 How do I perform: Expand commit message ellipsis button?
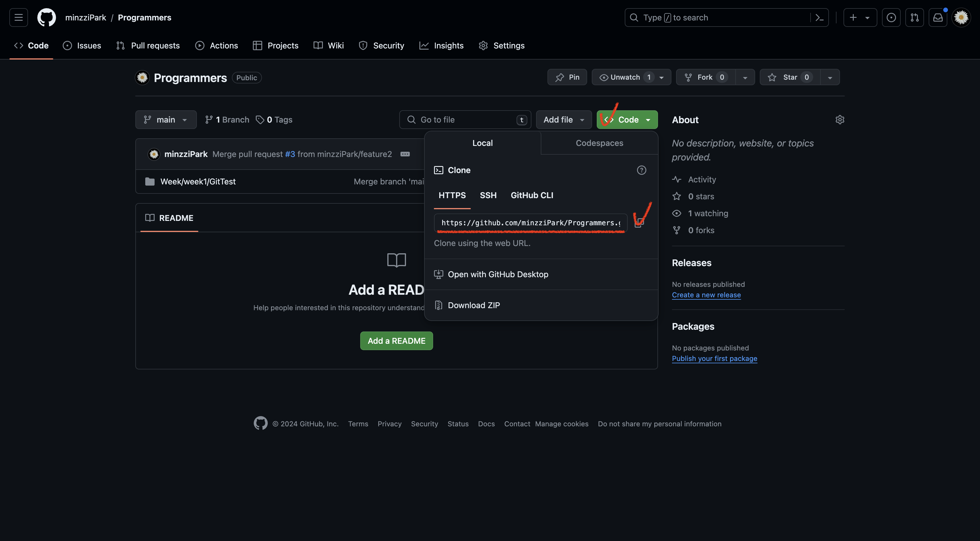(405, 154)
